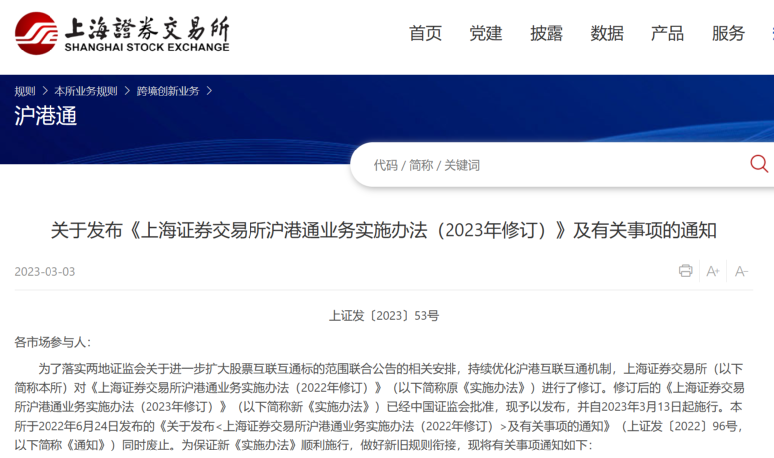Print the notice with the printer icon
The height and width of the screenshot is (458, 774).
tap(686, 271)
